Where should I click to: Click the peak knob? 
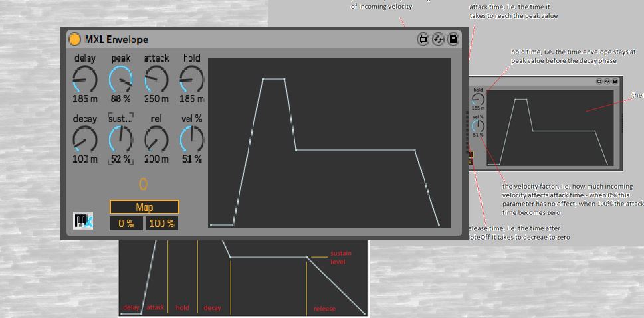(120, 80)
